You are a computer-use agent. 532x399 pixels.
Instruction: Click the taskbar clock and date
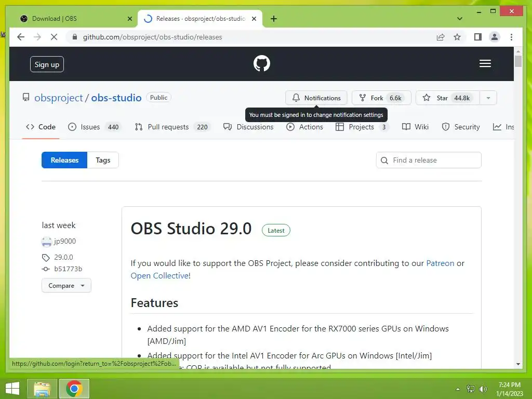[x=509, y=389]
